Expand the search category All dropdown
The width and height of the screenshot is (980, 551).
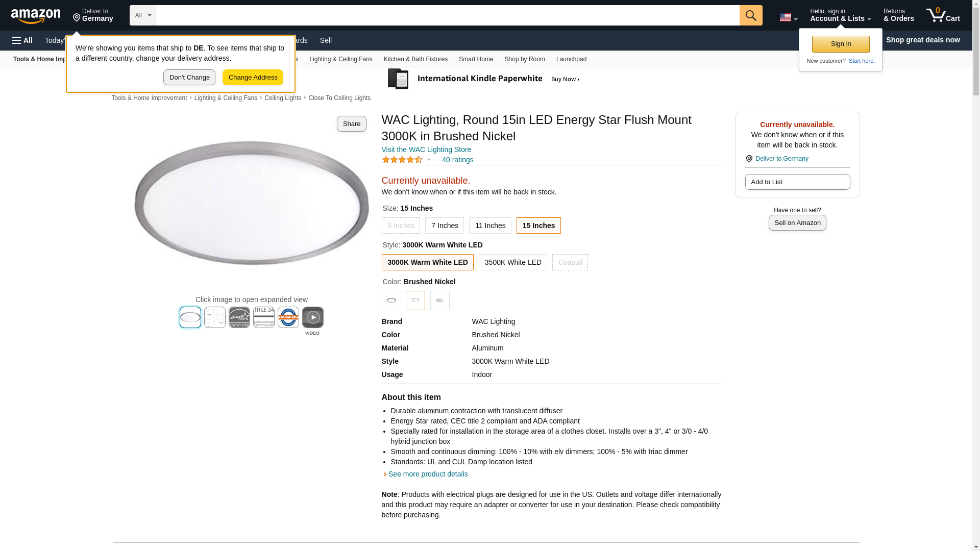pos(142,15)
